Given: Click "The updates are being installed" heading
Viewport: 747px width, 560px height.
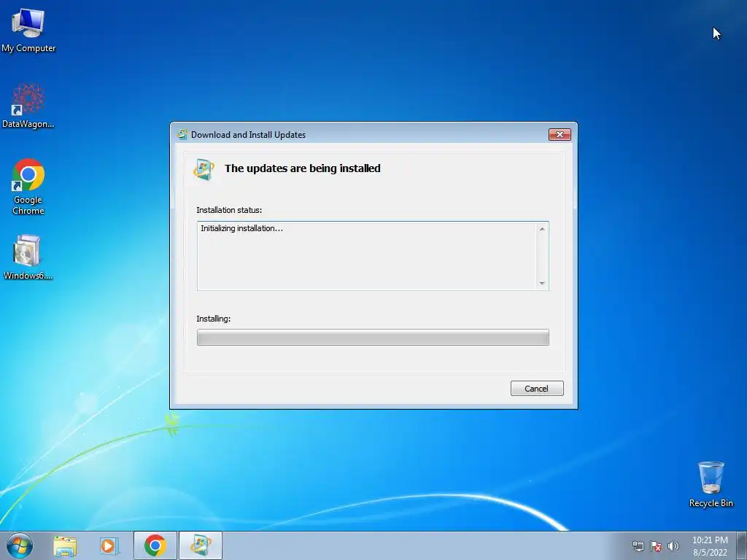Looking at the screenshot, I should coord(303,168).
